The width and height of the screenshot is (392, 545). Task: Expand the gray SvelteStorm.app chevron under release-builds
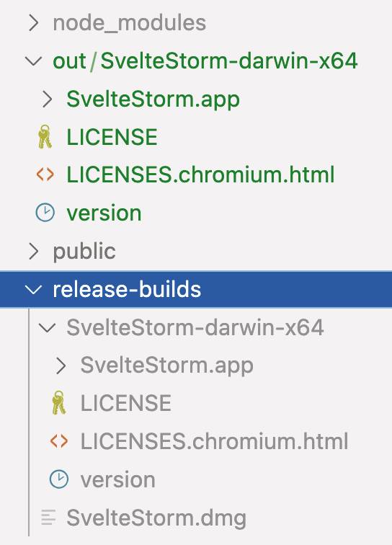pos(61,365)
